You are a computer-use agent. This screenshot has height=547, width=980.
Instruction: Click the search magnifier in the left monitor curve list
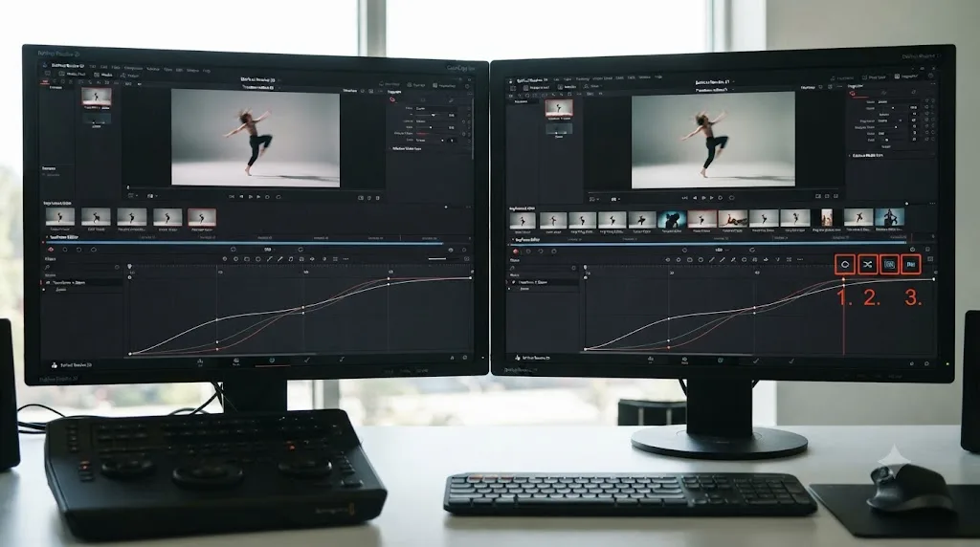[48, 267]
